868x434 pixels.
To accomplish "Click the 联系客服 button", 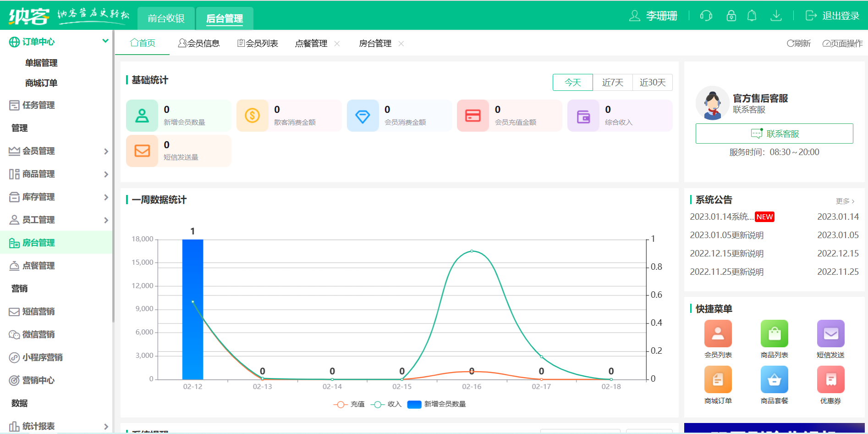I will pos(774,134).
